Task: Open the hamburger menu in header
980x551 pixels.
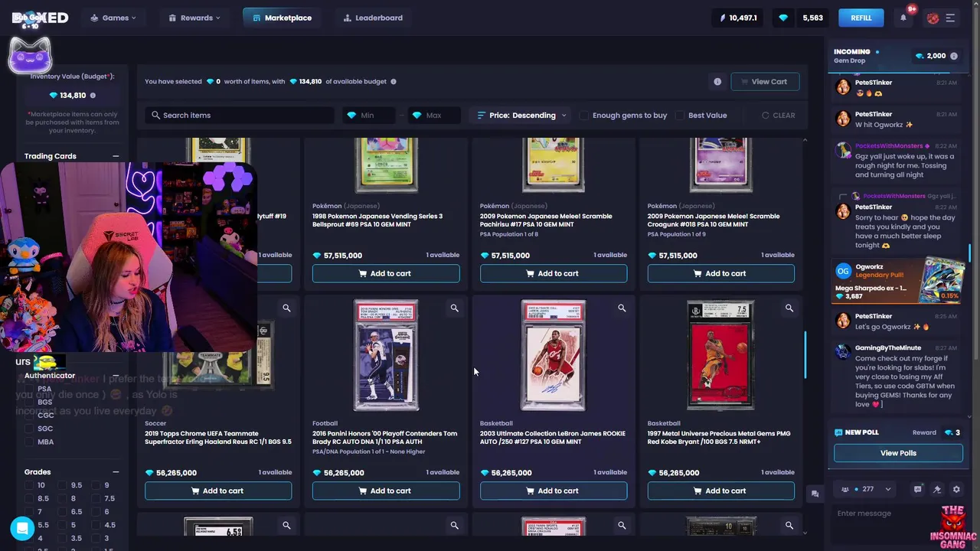Action: point(951,18)
